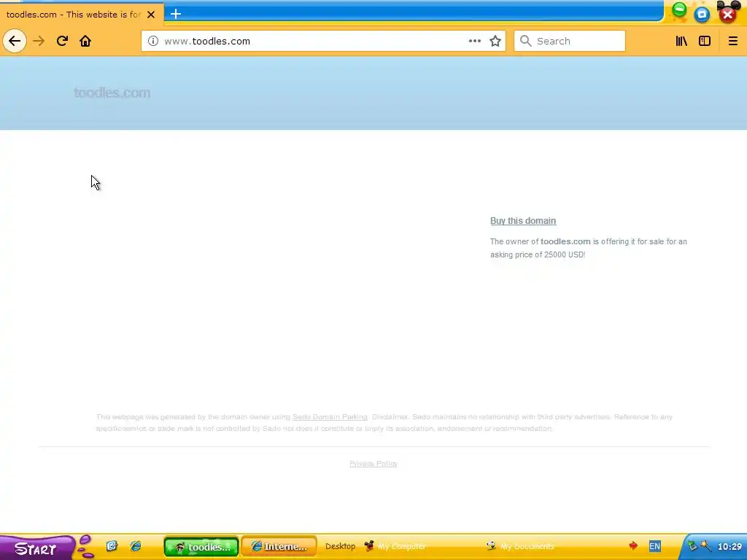Image resolution: width=747 pixels, height=560 pixels.
Task: Open the browser home page
Action: 85,41
